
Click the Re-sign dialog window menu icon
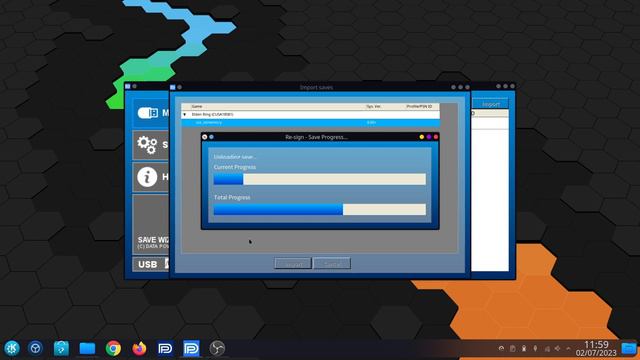[204, 137]
